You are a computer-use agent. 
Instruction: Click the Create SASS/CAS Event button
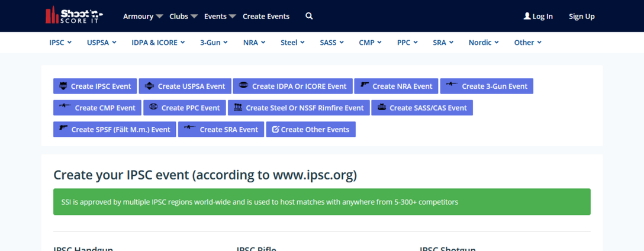tap(422, 108)
